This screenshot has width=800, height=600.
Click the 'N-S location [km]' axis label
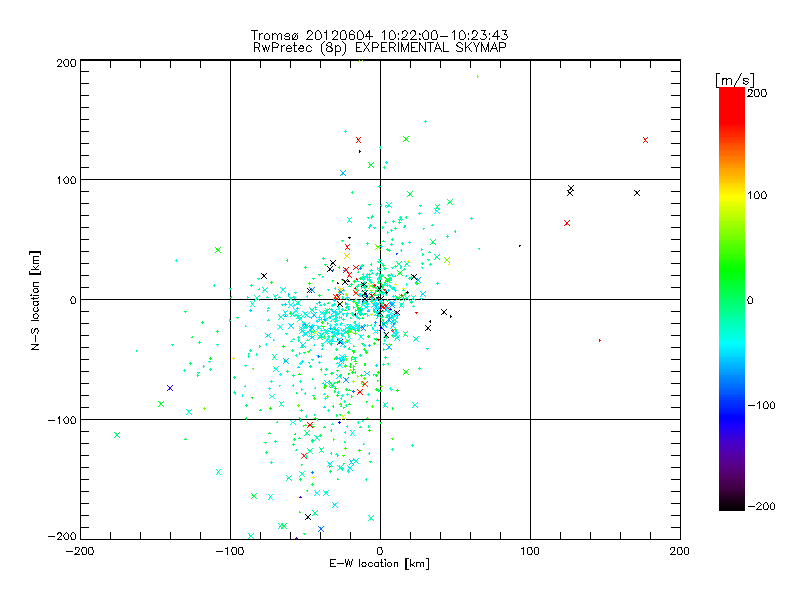click(35, 300)
